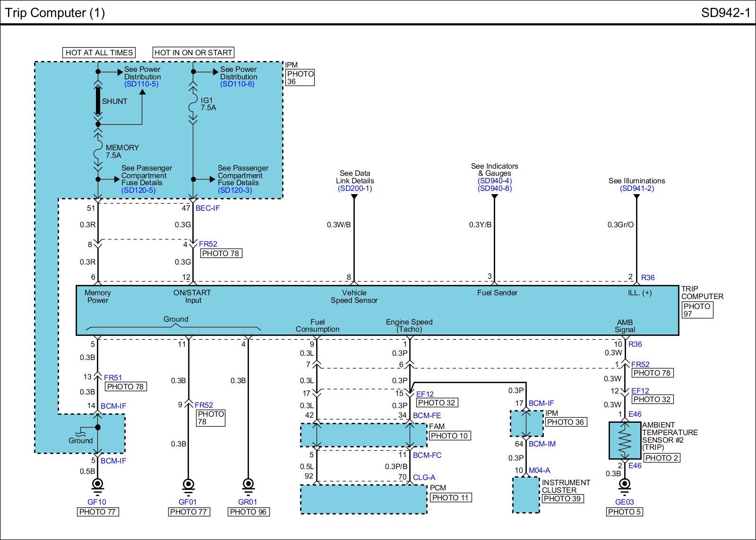Go to the SD941-2 illuminations reference

point(636,189)
